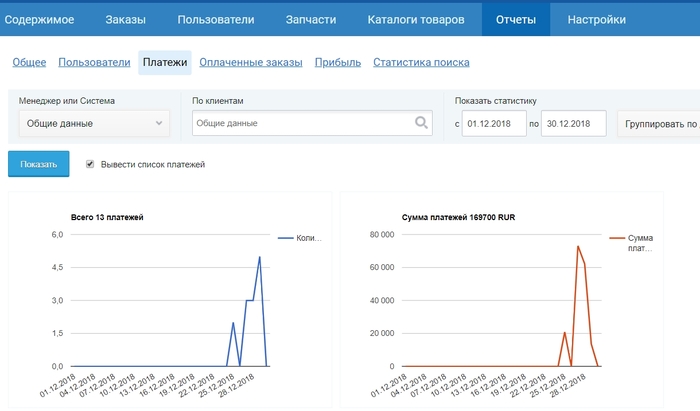
Task: Click the start date field 01.12.2018
Action: 493,124
